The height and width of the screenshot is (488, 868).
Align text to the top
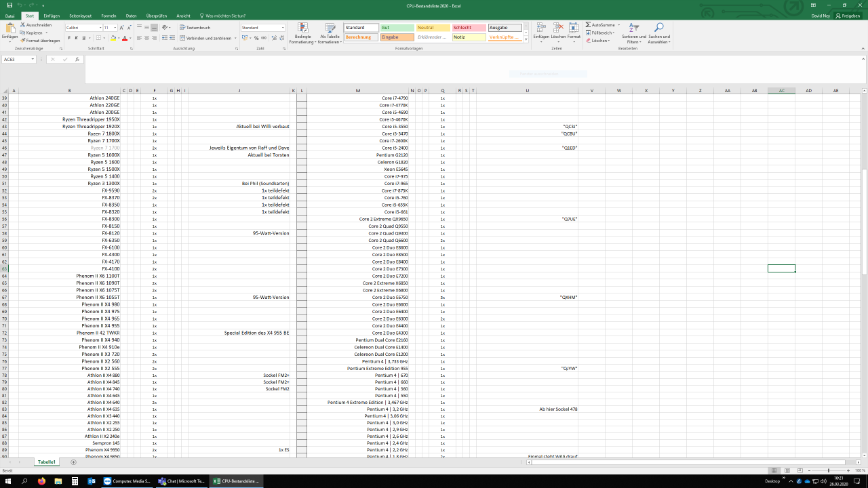(138, 28)
